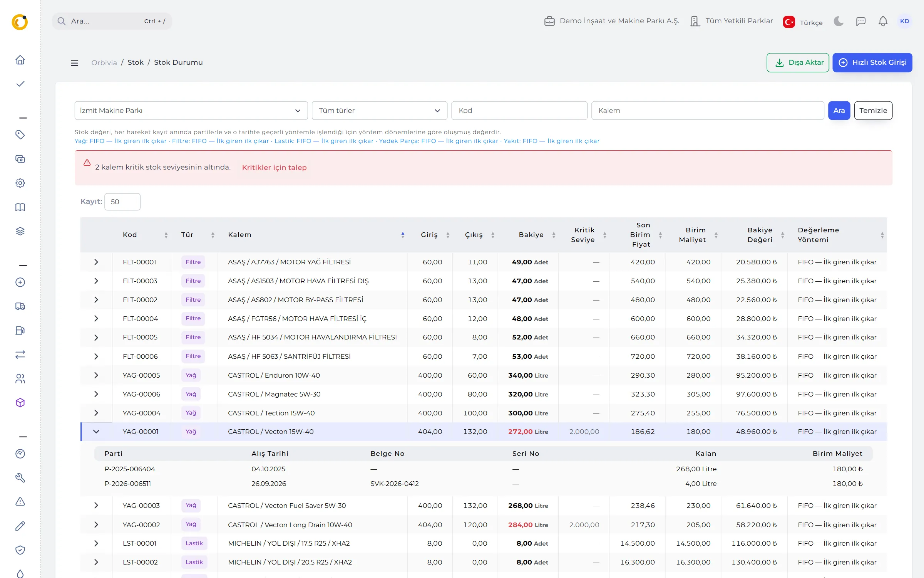The height and width of the screenshot is (578, 924).
Task: Click the wrench maintenance sidebar icon
Action: (x=20, y=478)
